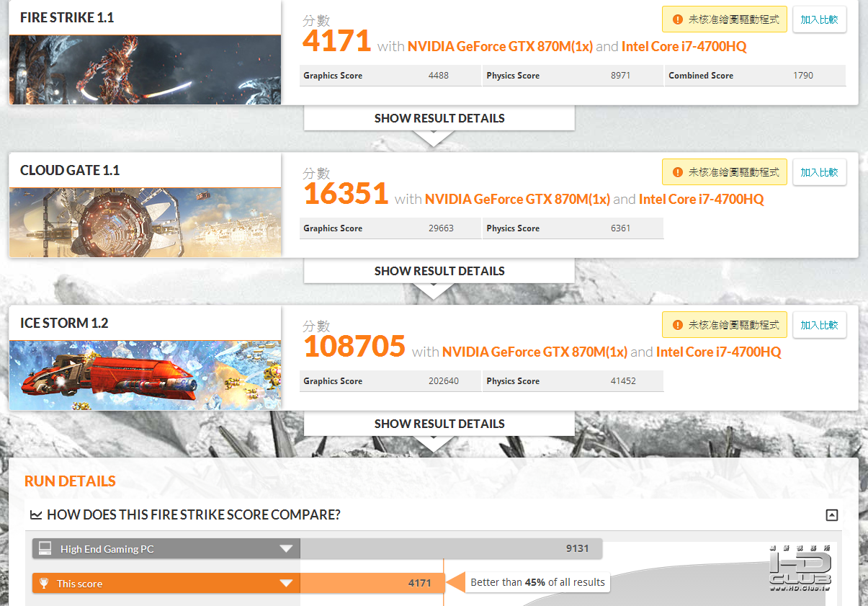Screen dimensions: 868x606
Task: Click the warning icon in Fire Strike driver notice
Action: tap(677, 19)
